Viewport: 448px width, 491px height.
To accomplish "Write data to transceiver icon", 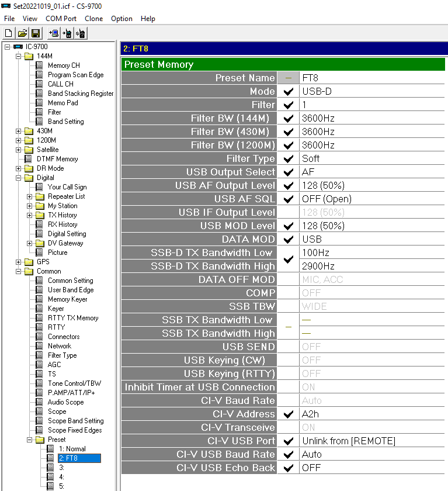I will coord(67,33).
